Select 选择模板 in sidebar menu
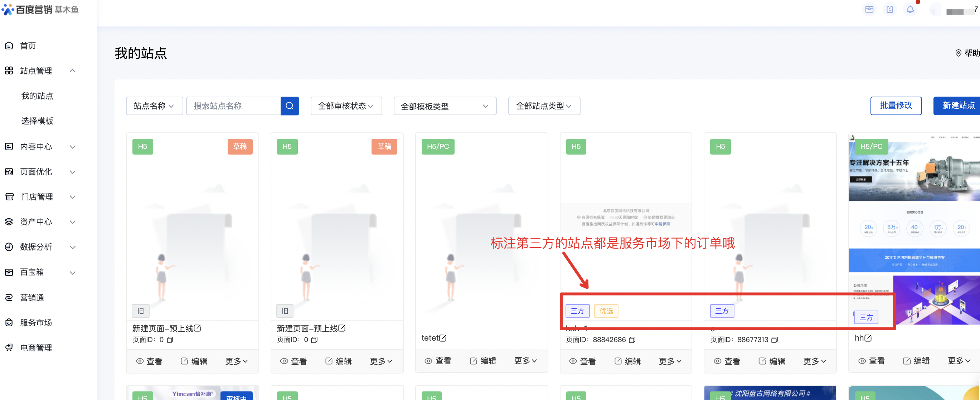The height and width of the screenshot is (400, 980). click(x=37, y=121)
